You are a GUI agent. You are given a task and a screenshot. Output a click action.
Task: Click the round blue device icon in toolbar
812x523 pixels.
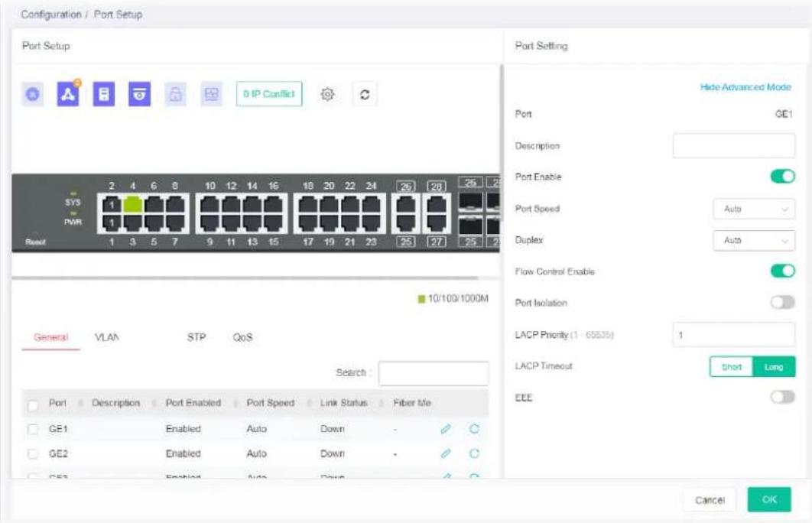click(33, 94)
